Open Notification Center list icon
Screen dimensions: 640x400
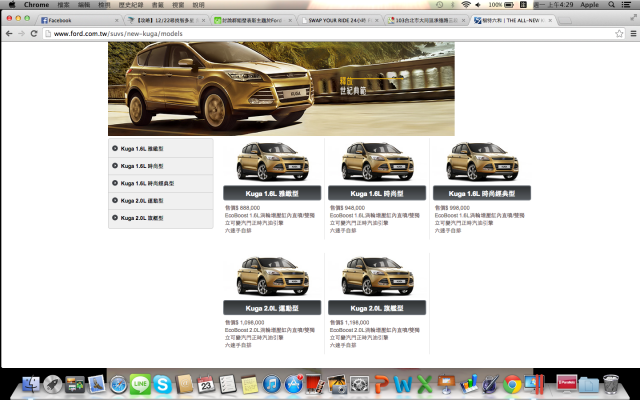point(626,4)
